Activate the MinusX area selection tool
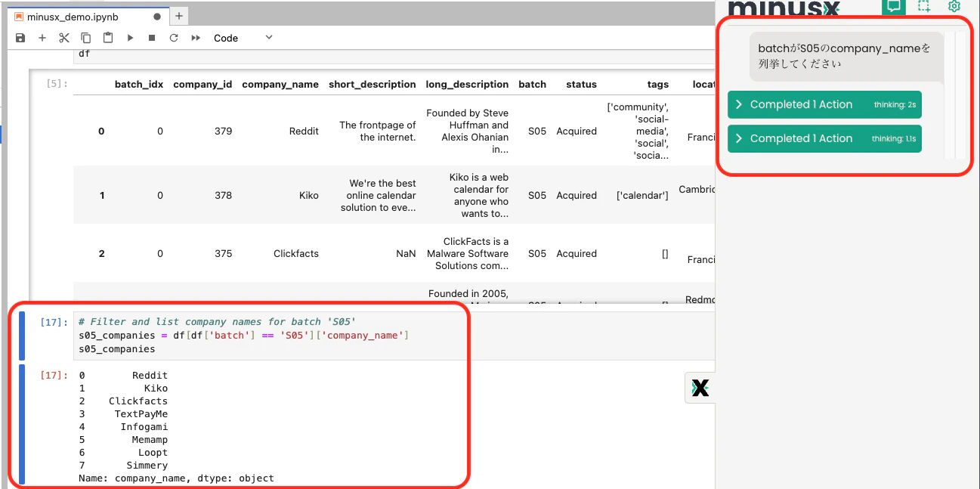 (924, 6)
